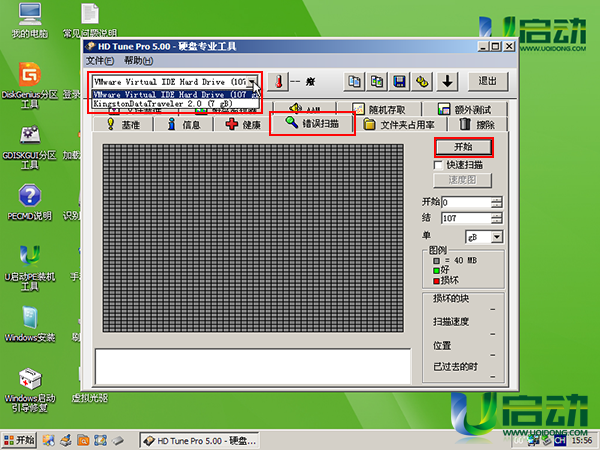Image resolution: width=600 pixels, height=450 pixels.
Task: Click the orange folder quick launch icon
Action: point(83,440)
